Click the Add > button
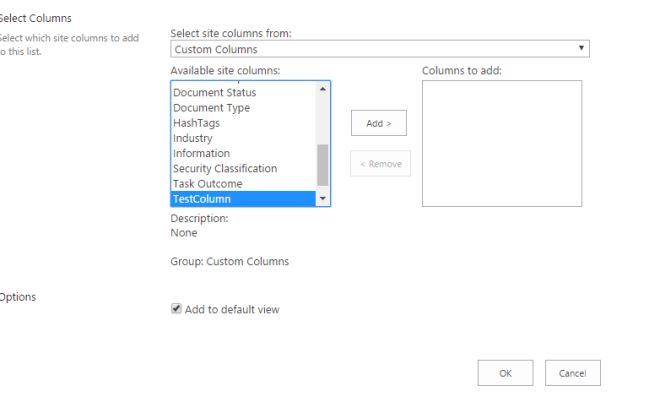Screen dimensions: 650x402 tap(378, 123)
